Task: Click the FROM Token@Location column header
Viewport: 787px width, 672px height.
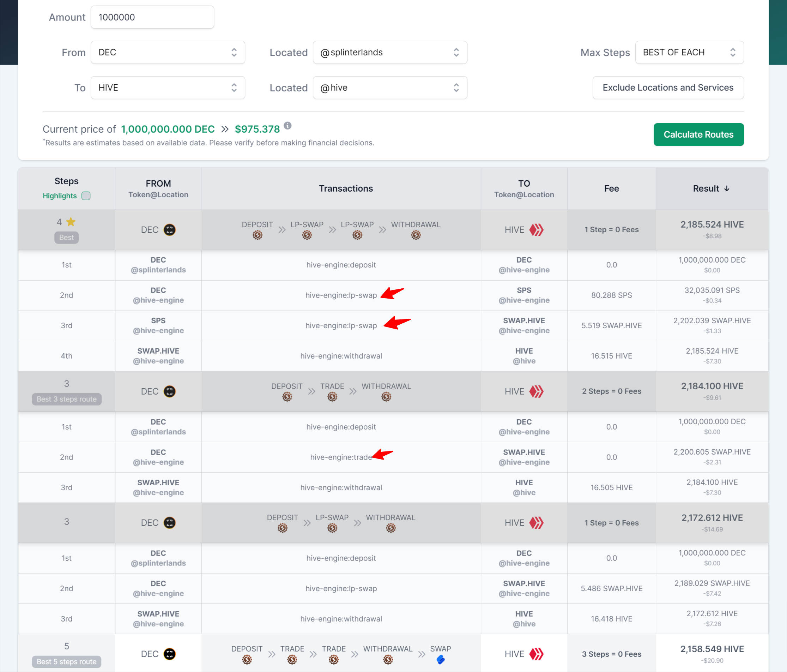Action: pyautogui.click(x=158, y=188)
